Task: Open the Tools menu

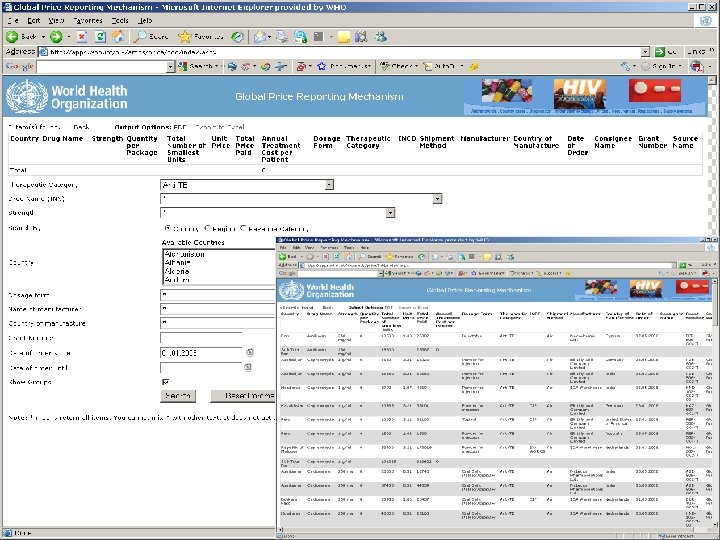Action: [120, 21]
